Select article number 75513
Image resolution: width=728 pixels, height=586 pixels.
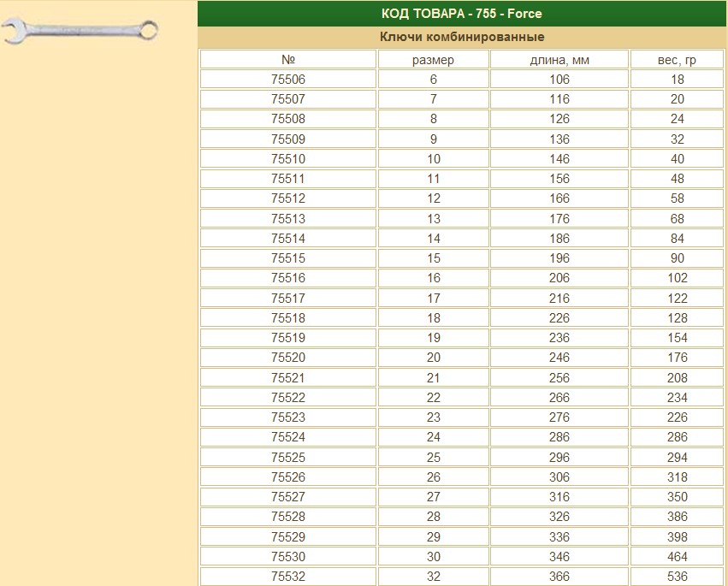tap(287, 219)
